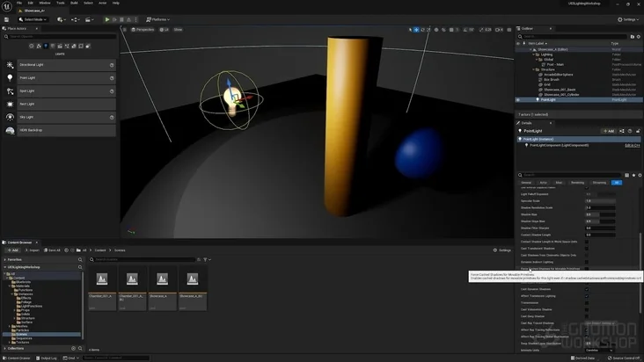
Task: Open the Edit menu
Action: point(31,3)
